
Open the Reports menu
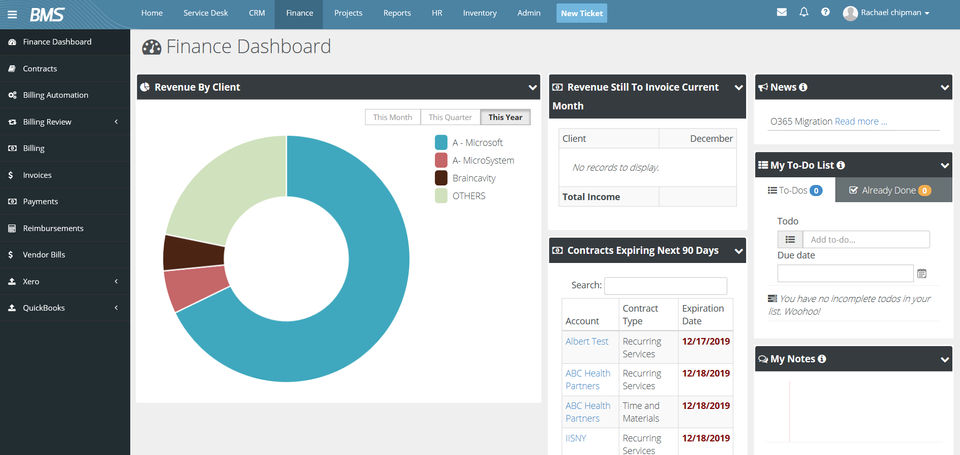click(397, 13)
